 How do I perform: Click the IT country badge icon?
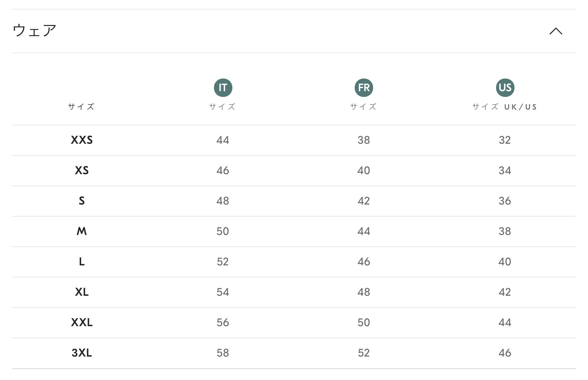click(223, 88)
